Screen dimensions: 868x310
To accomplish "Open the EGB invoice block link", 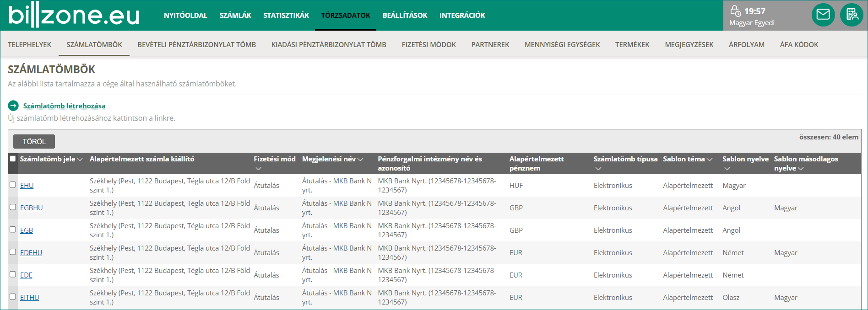I will (27, 230).
